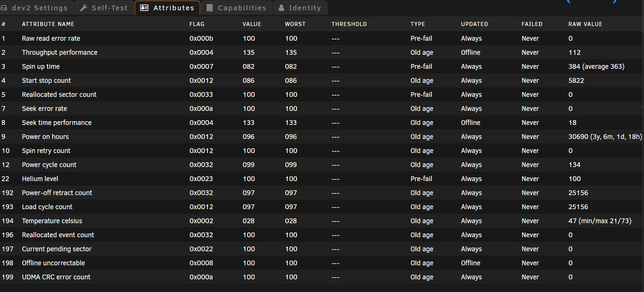Select the flag 0x0023 in Helium level row
The width and height of the screenshot is (644, 292).
(201, 179)
